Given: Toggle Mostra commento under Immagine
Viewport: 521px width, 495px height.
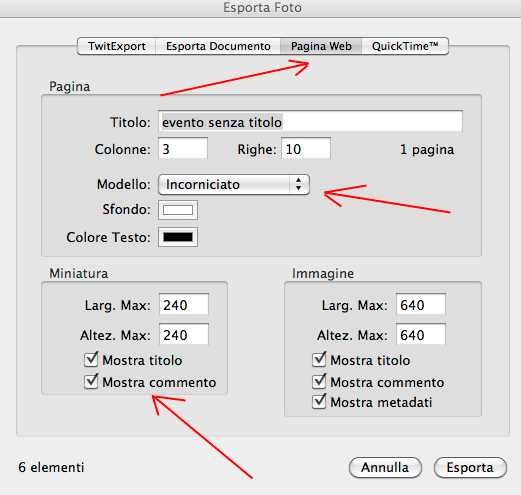Looking at the screenshot, I should click(x=319, y=382).
